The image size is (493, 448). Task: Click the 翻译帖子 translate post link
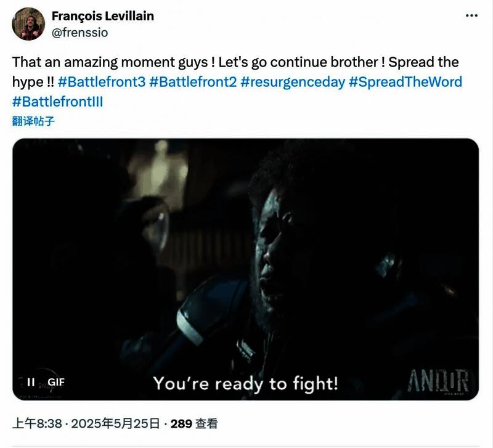33,121
